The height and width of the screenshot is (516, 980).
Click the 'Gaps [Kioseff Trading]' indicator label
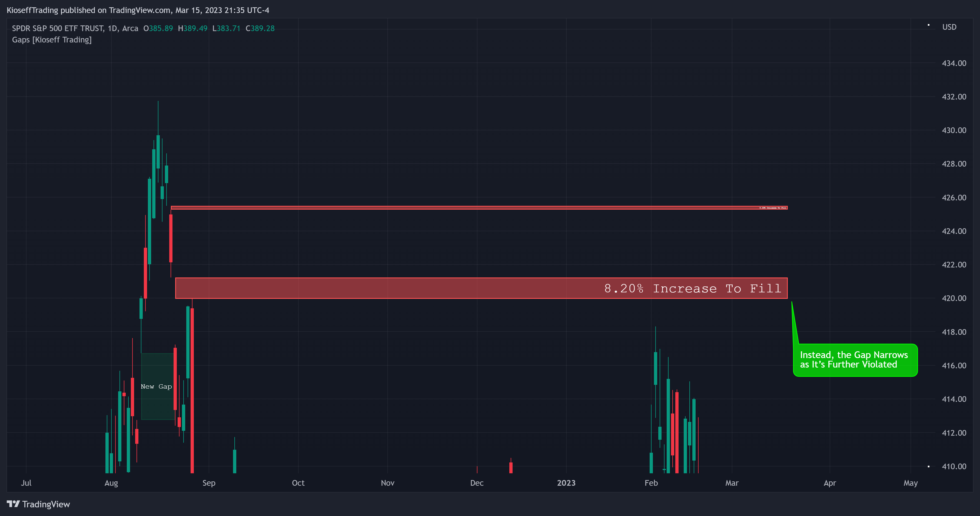(x=52, y=40)
